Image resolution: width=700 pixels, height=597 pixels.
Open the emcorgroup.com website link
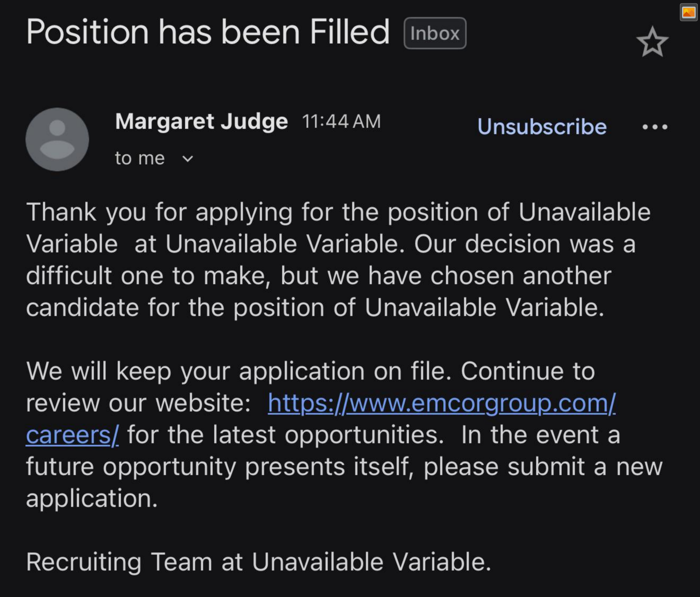(x=442, y=403)
